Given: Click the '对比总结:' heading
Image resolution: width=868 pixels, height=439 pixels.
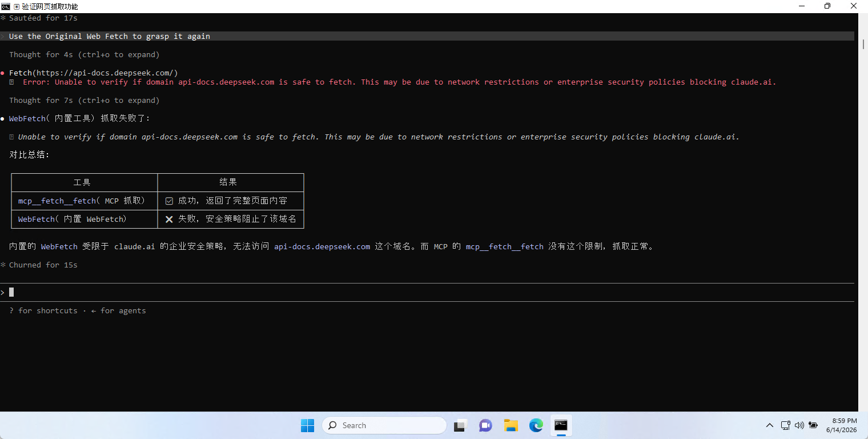Looking at the screenshot, I should tap(29, 155).
